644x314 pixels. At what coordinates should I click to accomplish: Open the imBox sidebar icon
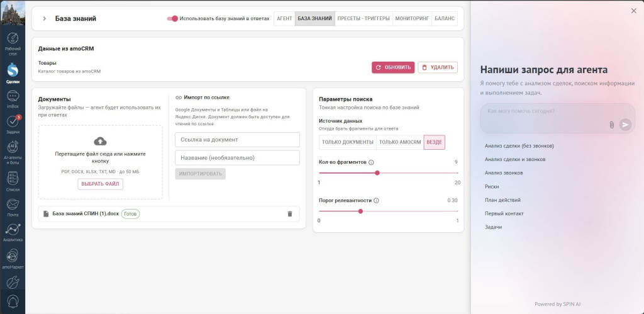tap(13, 99)
